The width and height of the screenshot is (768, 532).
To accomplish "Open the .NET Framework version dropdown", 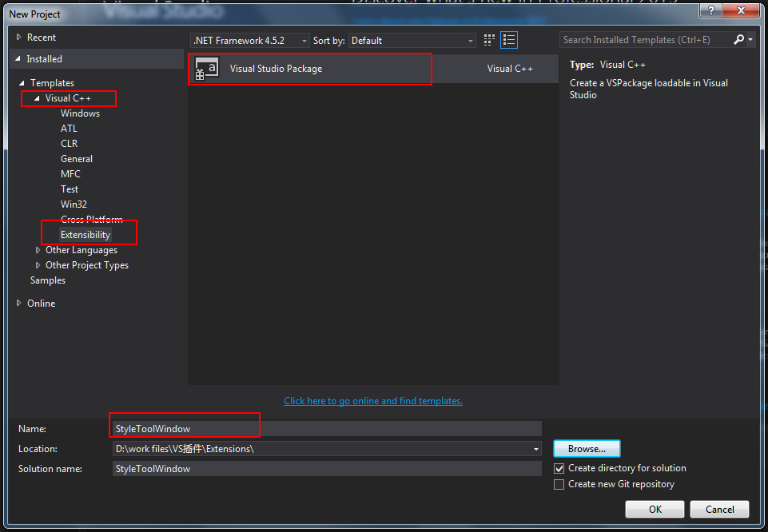I will [x=250, y=40].
